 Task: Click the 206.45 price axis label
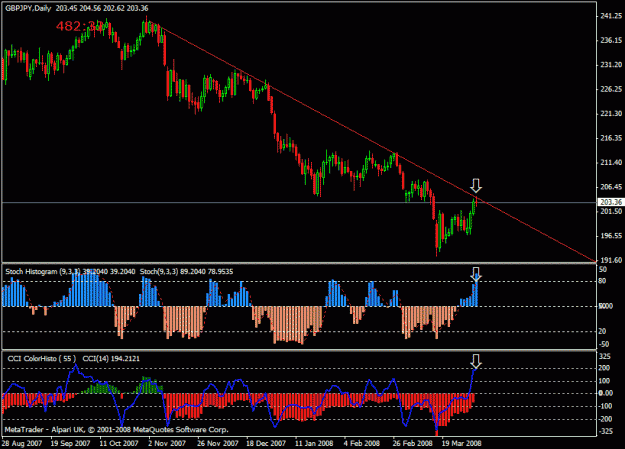(x=611, y=187)
